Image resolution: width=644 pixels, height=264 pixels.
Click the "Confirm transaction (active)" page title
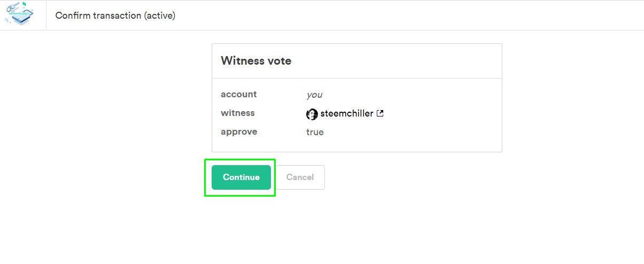click(115, 15)
